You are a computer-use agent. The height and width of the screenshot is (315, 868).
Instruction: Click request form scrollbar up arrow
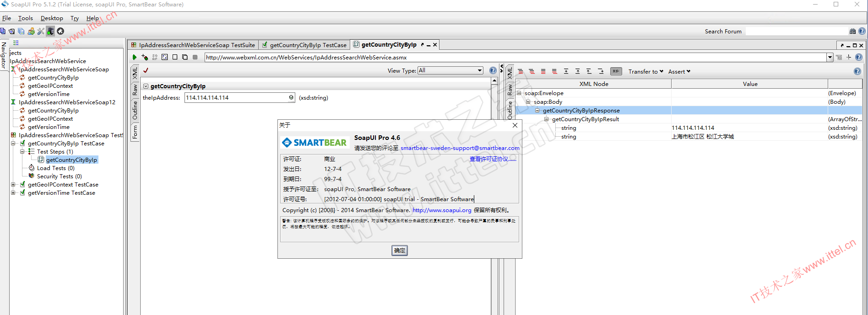tap(494, 80)
